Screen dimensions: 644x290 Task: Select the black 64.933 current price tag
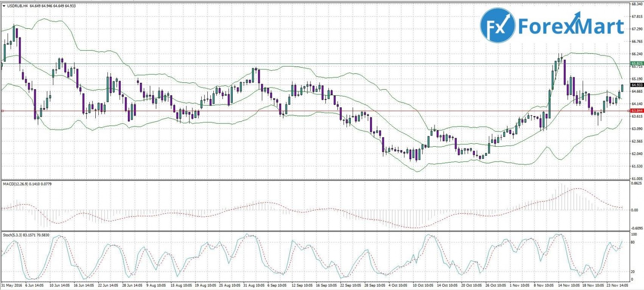click(637, 85)
